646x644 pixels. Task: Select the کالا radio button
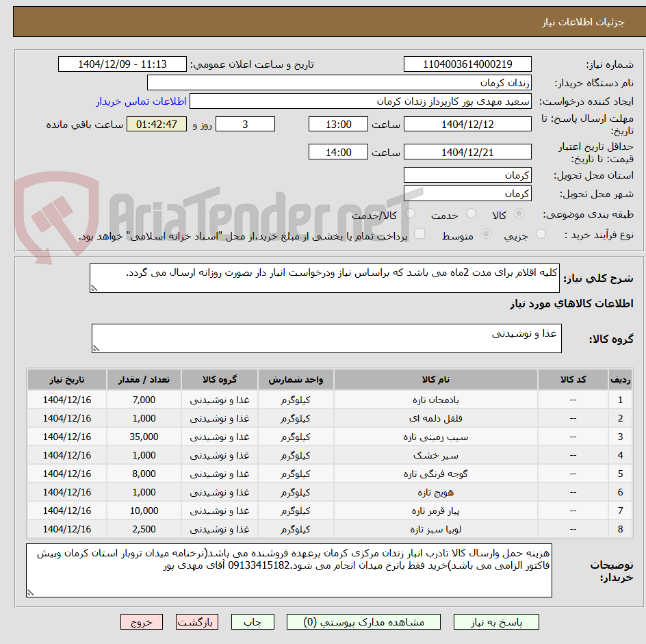coord(519,214)
